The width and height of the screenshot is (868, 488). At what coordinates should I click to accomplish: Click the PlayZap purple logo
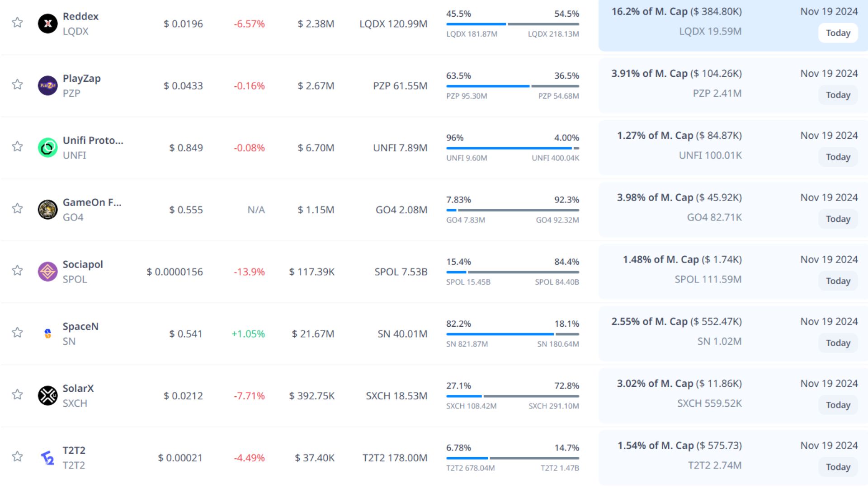(x=47, y=85)
